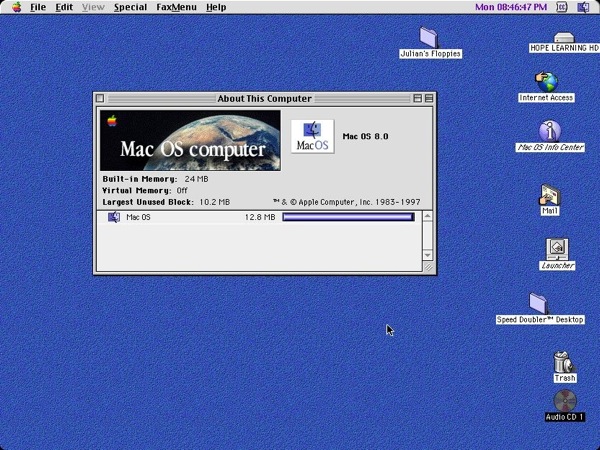Open the FaxMenu menu

point(176,7)
